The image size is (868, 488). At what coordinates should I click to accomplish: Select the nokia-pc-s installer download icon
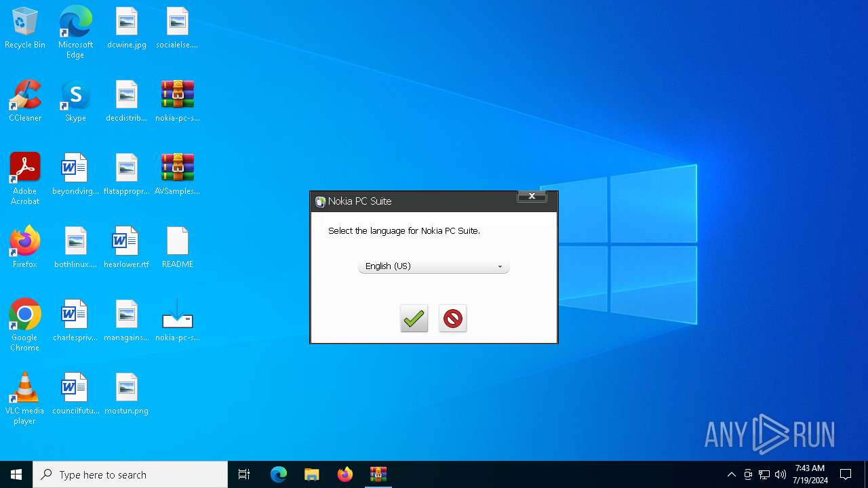pos(177,321)
